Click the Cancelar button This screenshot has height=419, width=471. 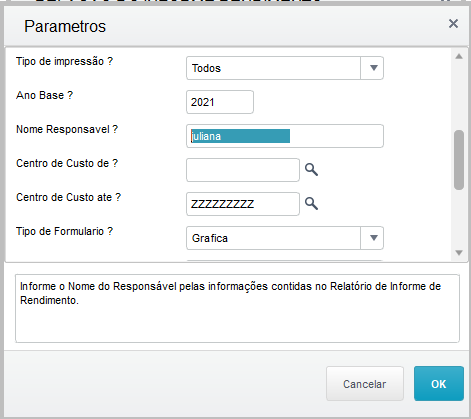coord(365,384)
